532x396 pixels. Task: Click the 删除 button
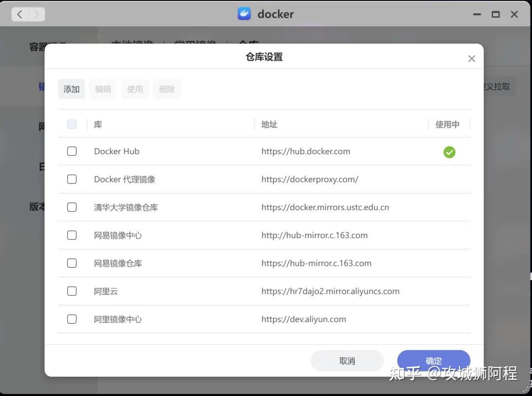[x=166, y=89]
